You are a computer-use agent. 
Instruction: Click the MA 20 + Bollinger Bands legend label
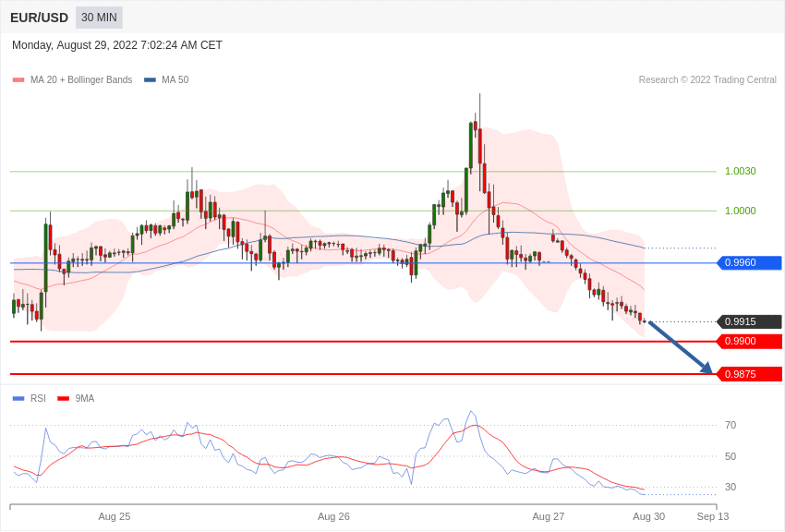point(81,80)
